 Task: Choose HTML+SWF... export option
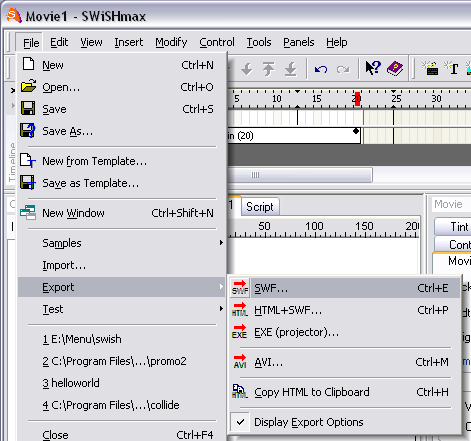click(x=345, y=310)
